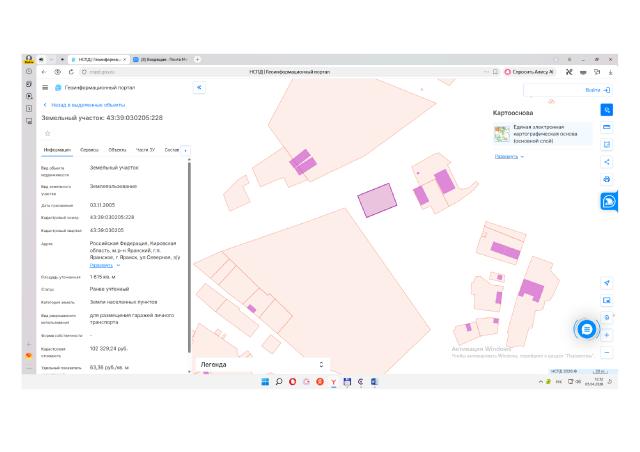This screenshot has height=452, width=640.
Task: Click the Windows Start button in taskbar
Action: click(264, 382)
